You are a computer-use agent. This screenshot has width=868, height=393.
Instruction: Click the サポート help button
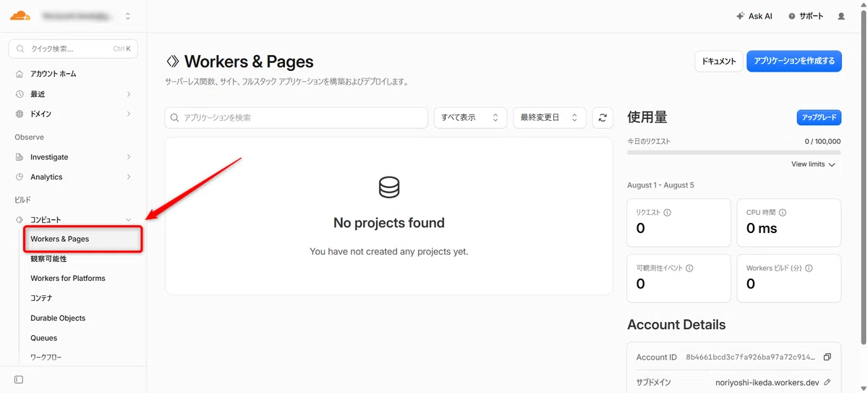click(806, 16)
